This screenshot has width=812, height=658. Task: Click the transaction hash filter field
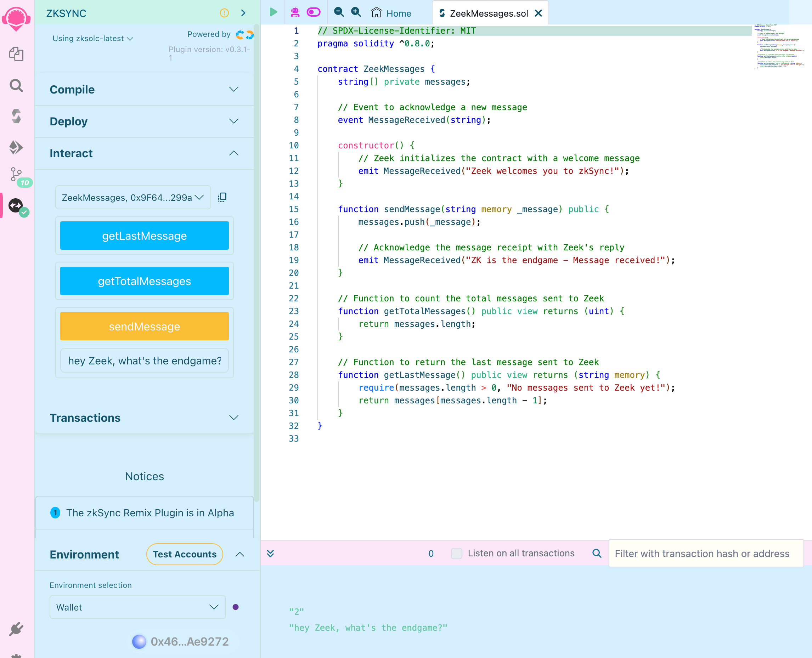[x=705, y=554]
